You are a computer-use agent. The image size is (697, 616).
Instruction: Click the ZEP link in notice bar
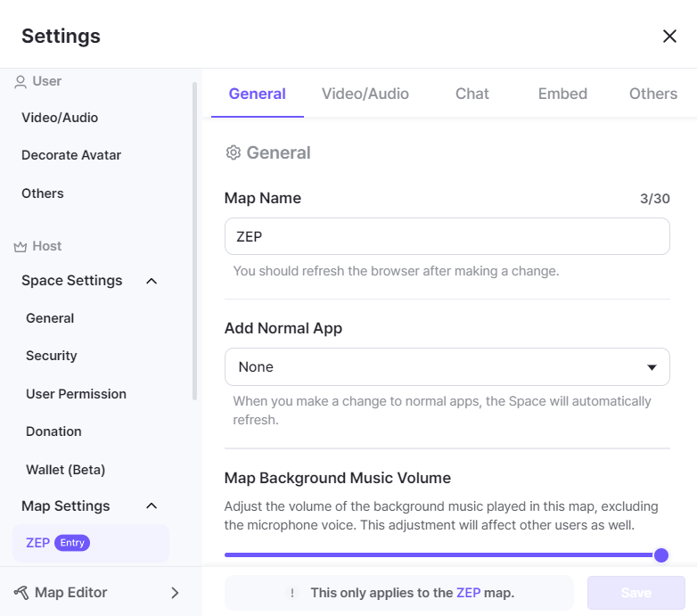(x=468, y=593)
